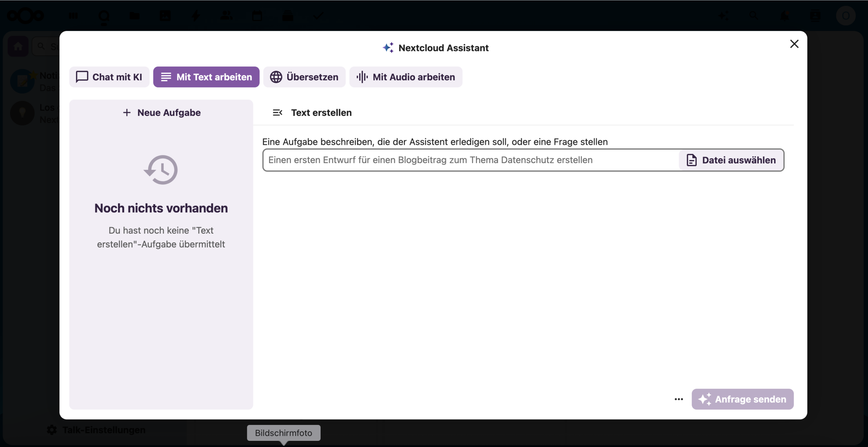Open the three-dots more options menu

coord(679,399)
